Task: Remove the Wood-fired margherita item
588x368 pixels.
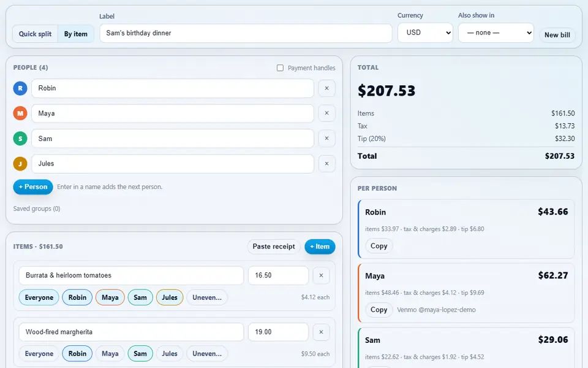Action: (321, 332)
